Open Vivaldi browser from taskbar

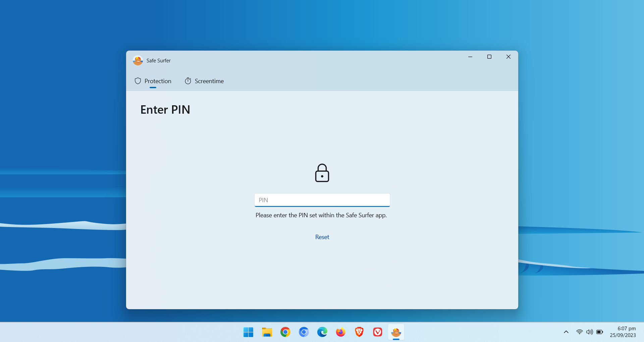click(x=377, y=332)
